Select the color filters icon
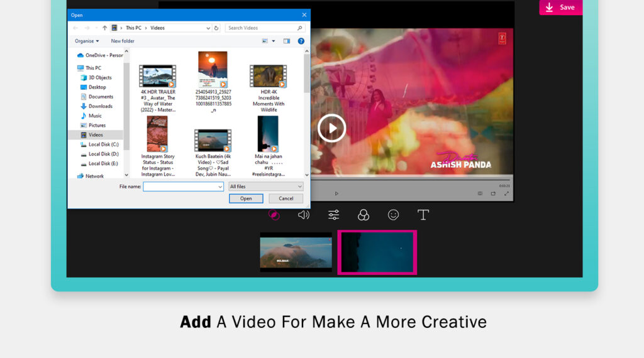 pyautogui.click(x=364, y=215)
